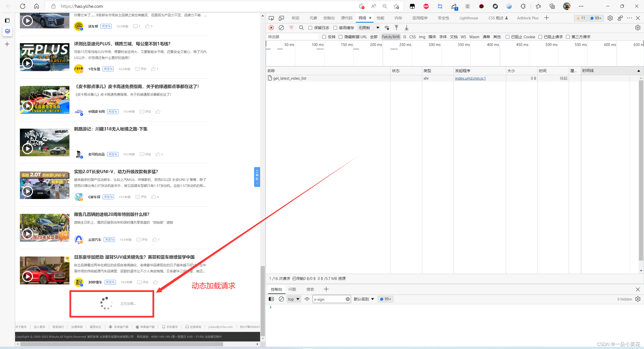644x349 pixels.
Task: Toggle the console sidebar icon
Action: (271, 299)
